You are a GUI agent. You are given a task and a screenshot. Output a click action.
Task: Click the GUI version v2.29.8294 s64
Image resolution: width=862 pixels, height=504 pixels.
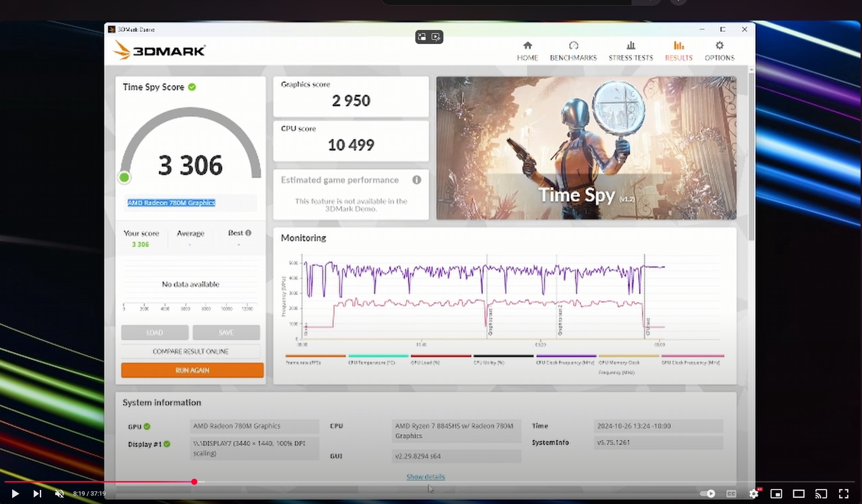[456, 456]
